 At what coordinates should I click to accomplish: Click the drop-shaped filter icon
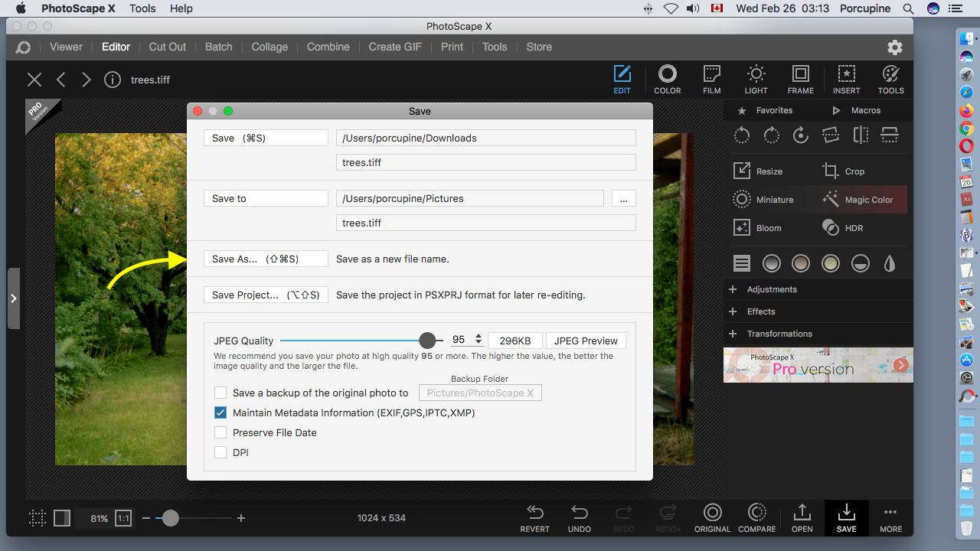pyautogui.click(x=890, y=264)
